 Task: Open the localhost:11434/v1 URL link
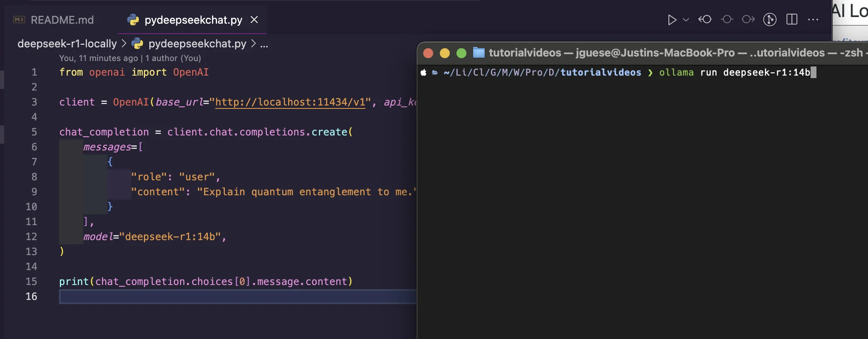[x=290, y=102]
